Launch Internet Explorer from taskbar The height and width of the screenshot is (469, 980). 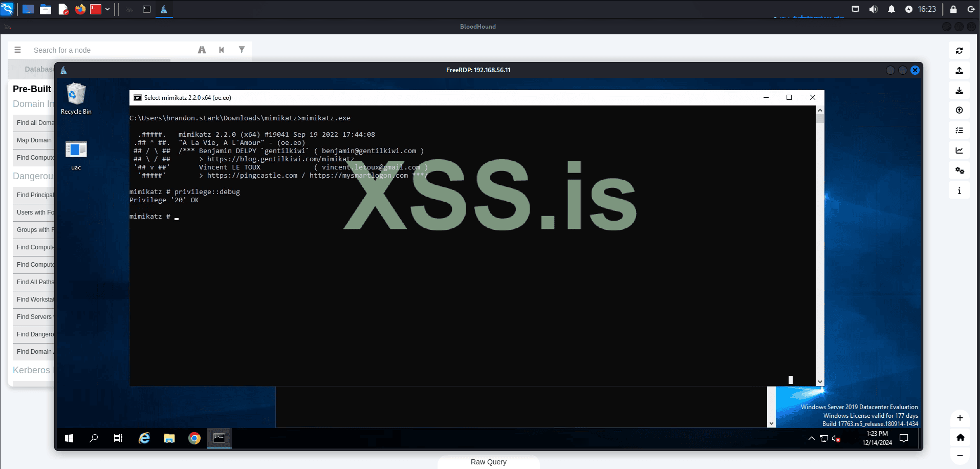click(144, 438)
